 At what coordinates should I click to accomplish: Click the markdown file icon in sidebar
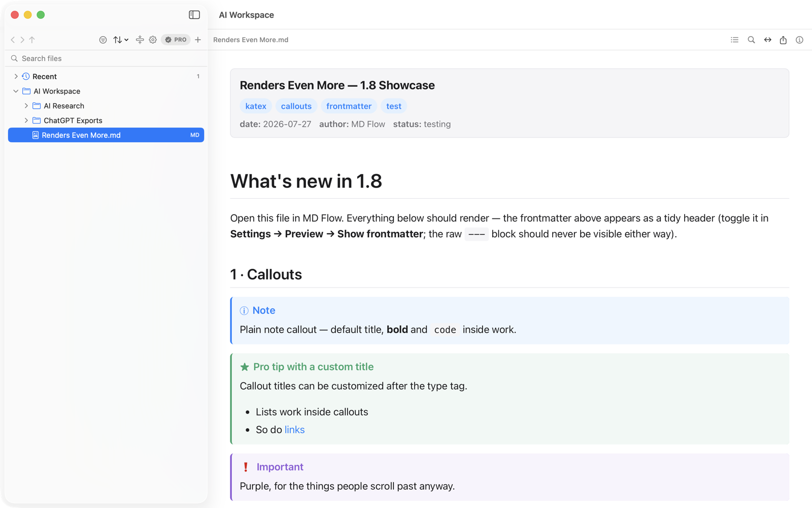(36, 135)
